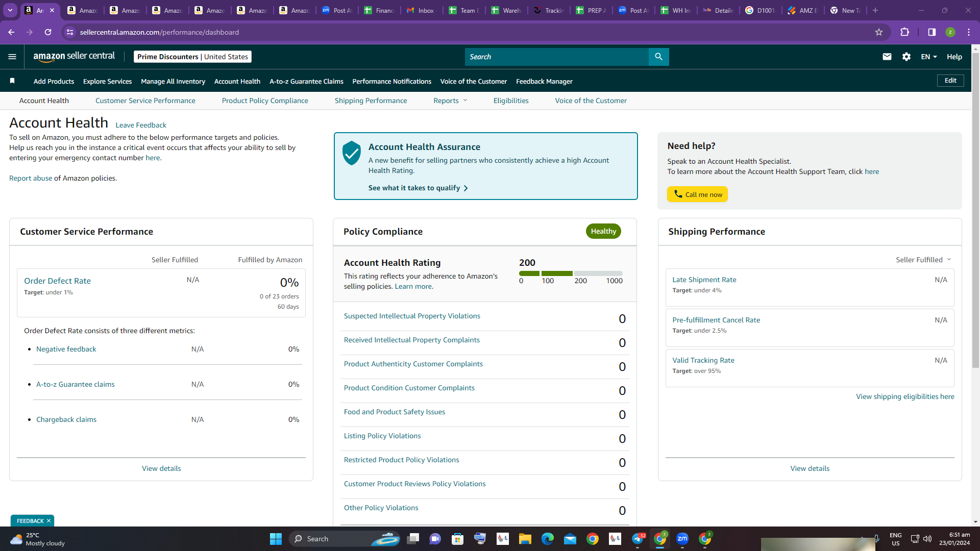Open Manage All Inventory menu item

[x=173, y=81]
